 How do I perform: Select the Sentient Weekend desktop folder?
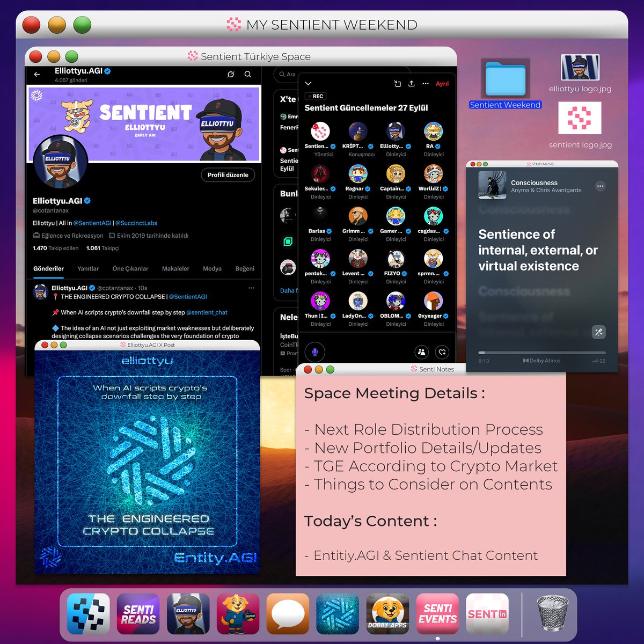505,84
